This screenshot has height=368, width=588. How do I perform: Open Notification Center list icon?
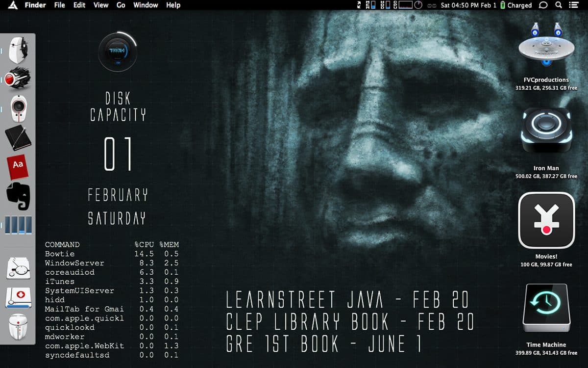tap(573, 5)
